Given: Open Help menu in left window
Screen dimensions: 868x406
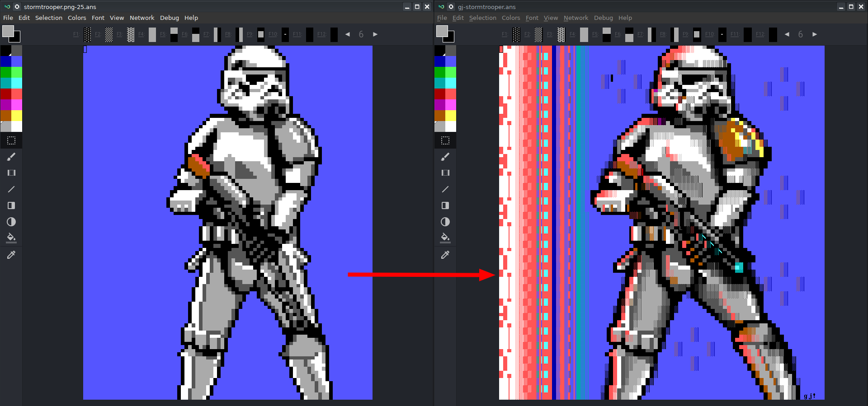Looking at the screenshot, I should coord(191,18).
